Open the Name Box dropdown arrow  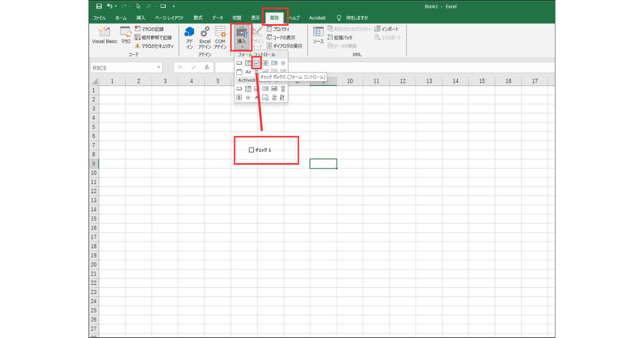coord(159,68)
